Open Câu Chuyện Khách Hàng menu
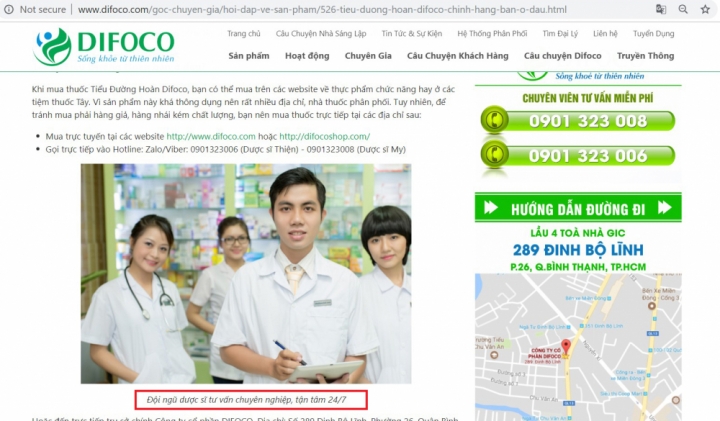The height and width of the screenshot is (421, 720). coord(458,56)
